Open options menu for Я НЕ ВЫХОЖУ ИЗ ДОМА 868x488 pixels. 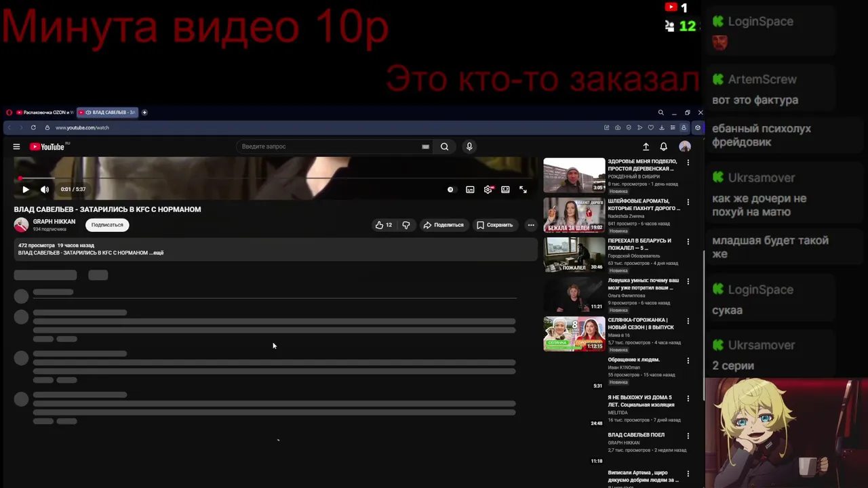pos(688,399)
